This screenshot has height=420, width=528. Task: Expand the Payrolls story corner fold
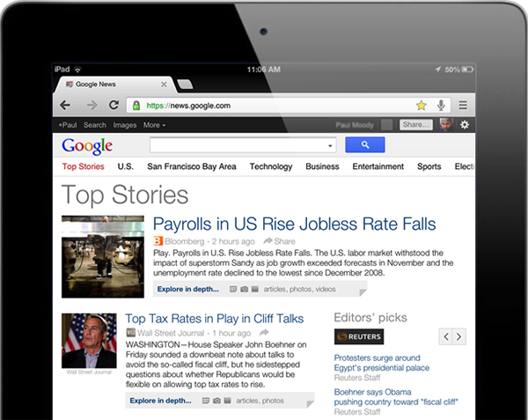click(x=363, y=292)
